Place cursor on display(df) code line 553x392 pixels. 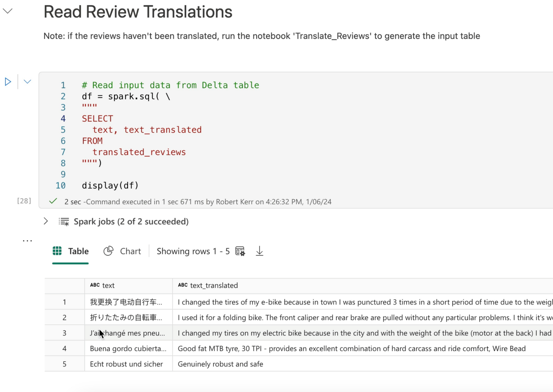[110, 185]
